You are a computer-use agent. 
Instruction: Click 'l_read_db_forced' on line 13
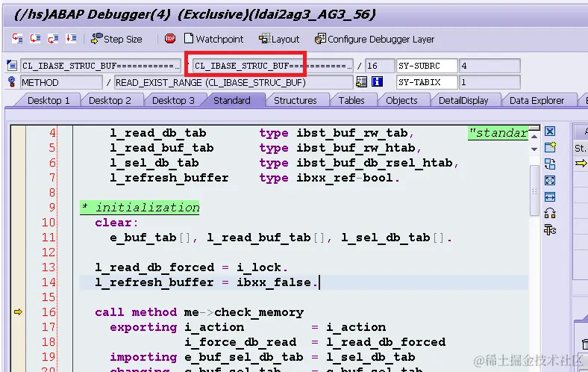pos(154,267)
